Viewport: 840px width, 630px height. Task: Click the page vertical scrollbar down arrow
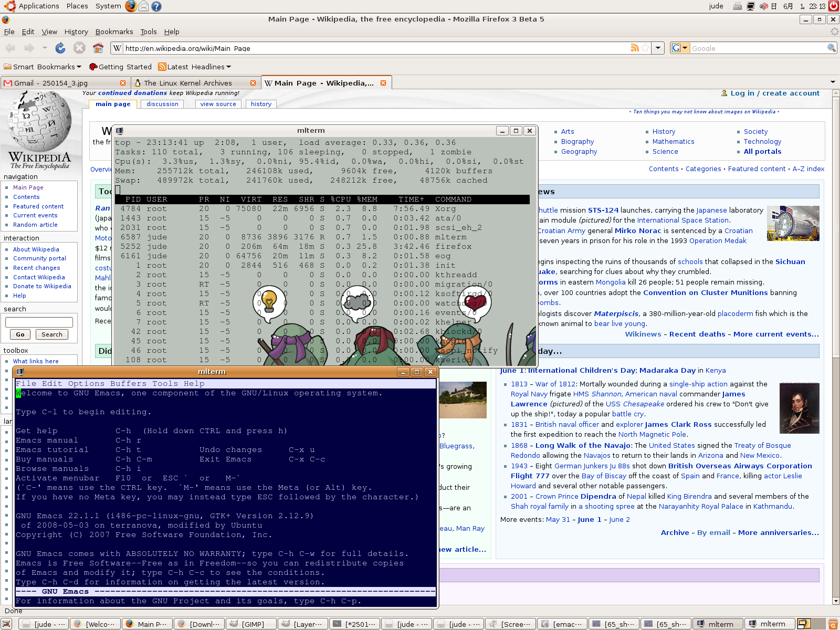tap(836, 601)
